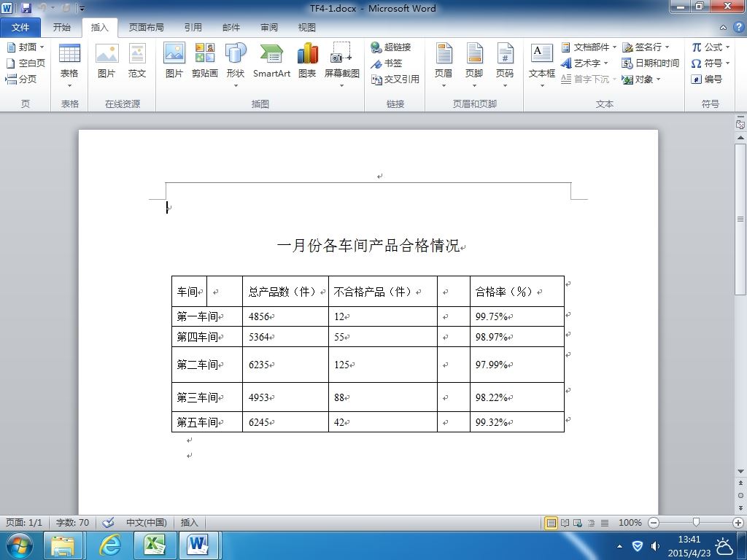
Task: Click the vertical scrollbar thumb
Action: click(x=740, y=219)
